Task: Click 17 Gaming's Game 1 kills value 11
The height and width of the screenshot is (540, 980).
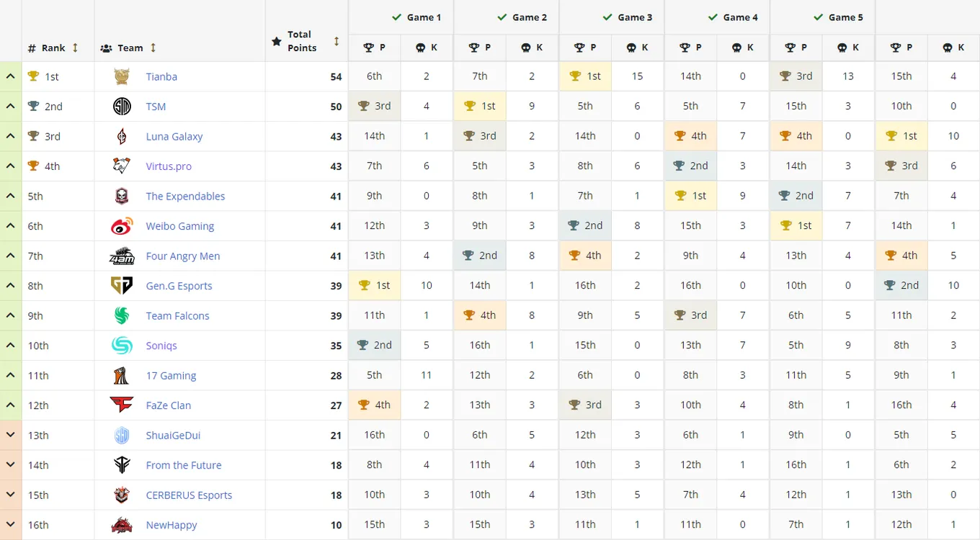Action: (427, 375)
